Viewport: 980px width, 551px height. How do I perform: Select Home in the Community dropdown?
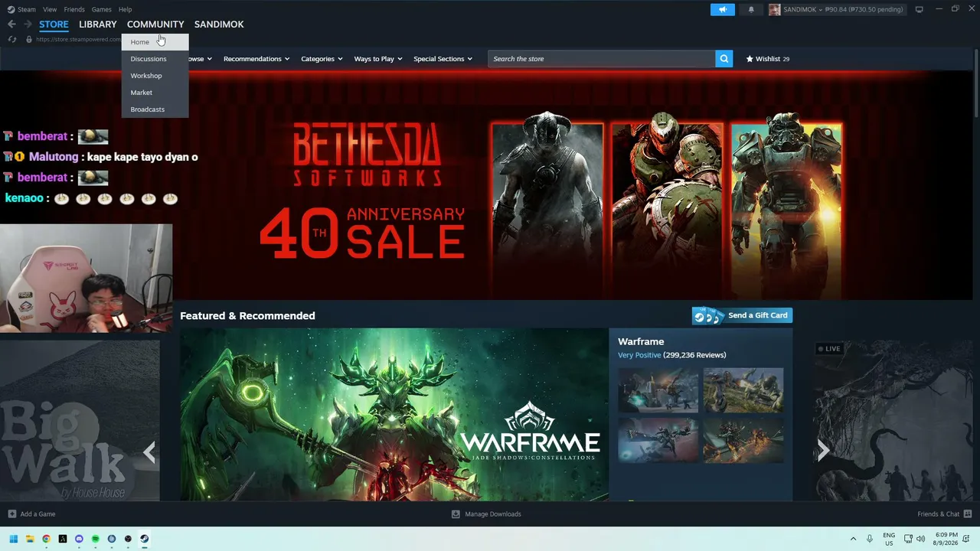(x=155, y=42)
